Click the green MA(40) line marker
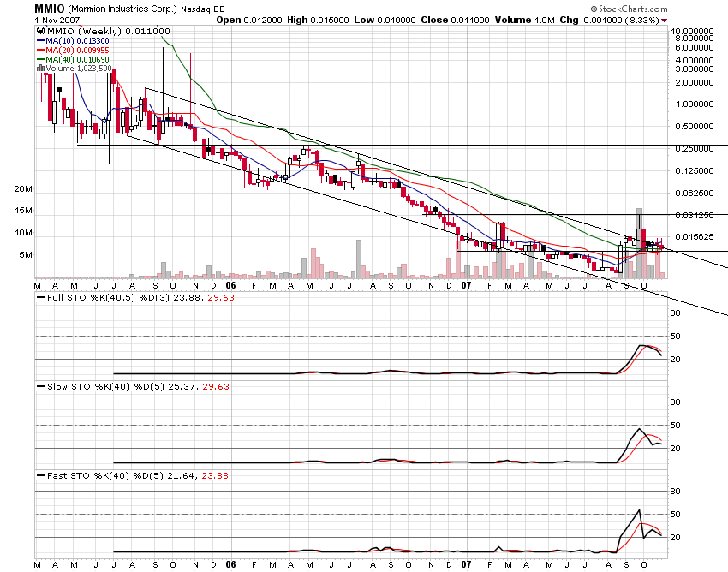 click(41, 59)
